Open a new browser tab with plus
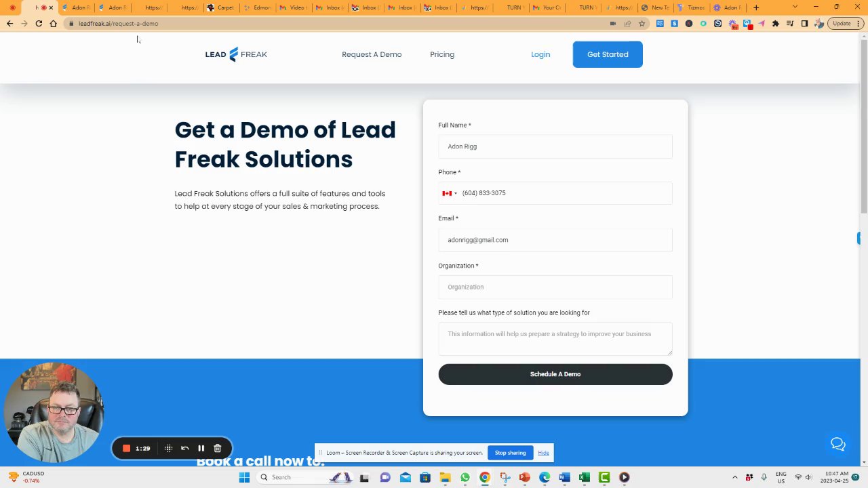This screenshot has height=488, width=868. pos(756,7)
